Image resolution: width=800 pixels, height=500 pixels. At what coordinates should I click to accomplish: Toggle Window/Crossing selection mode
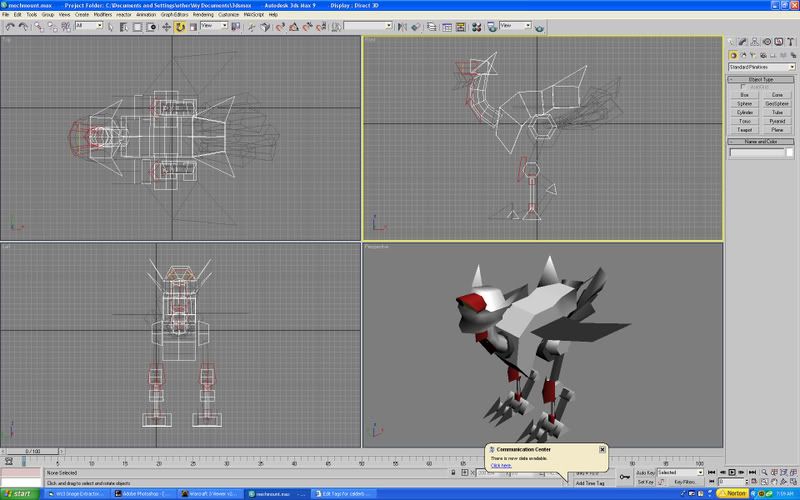tap(151, 27)
